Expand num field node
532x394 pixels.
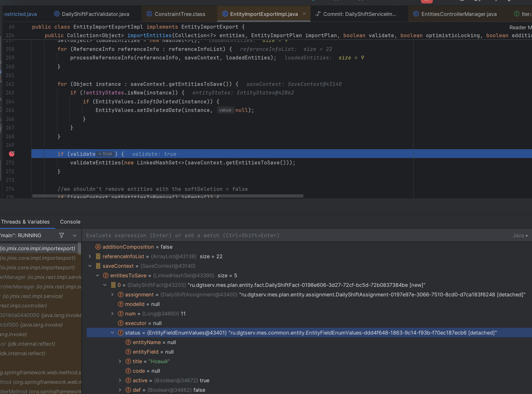coord(112,314)
